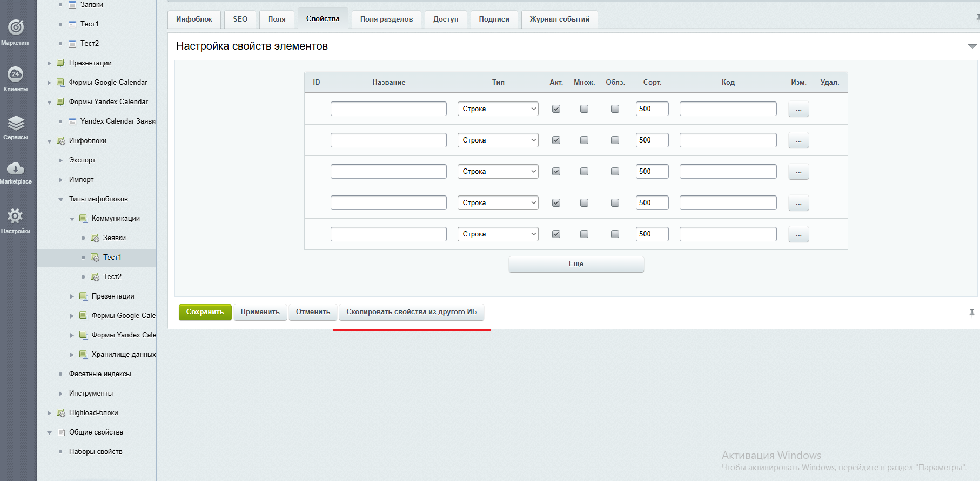This screenshot has height=481, width=980.
Task: Click Скопировать свойства из другого ИБ button
Action: [x=411, y=312]
